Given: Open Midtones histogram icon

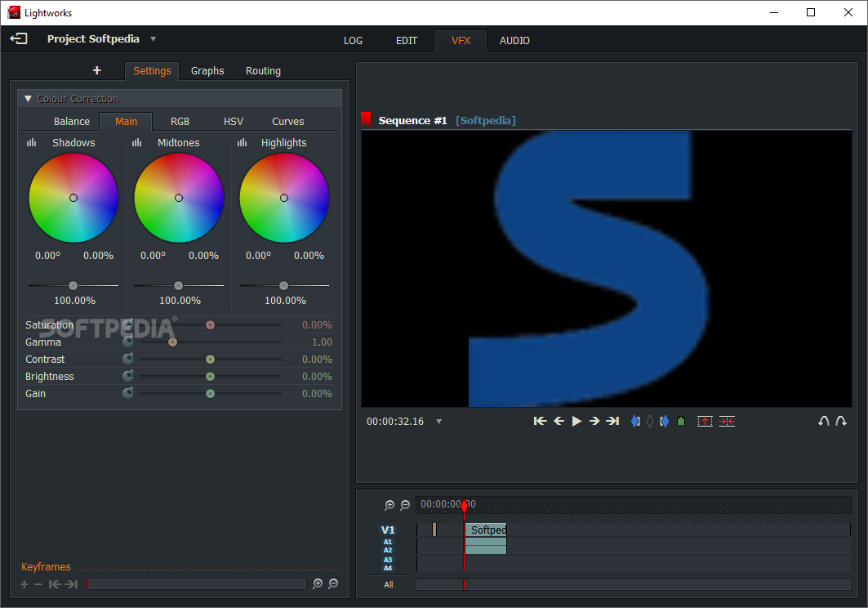Looking at the screenshot, I should (x=136, y=142).
